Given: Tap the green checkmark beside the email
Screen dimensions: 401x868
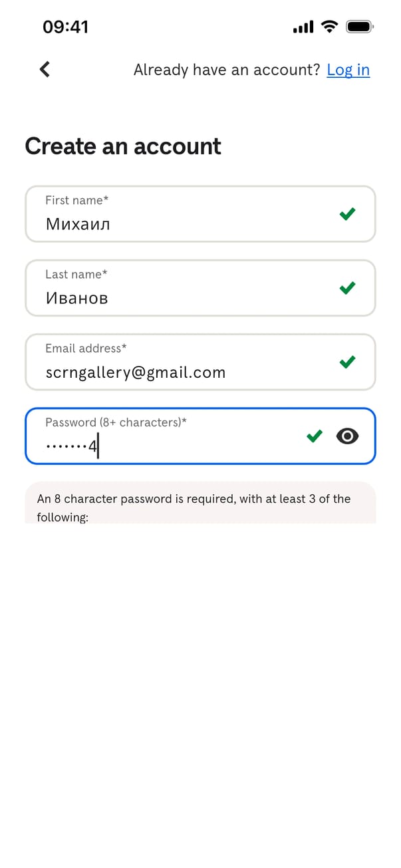Looking at the screenshot, I should point(347,362).
